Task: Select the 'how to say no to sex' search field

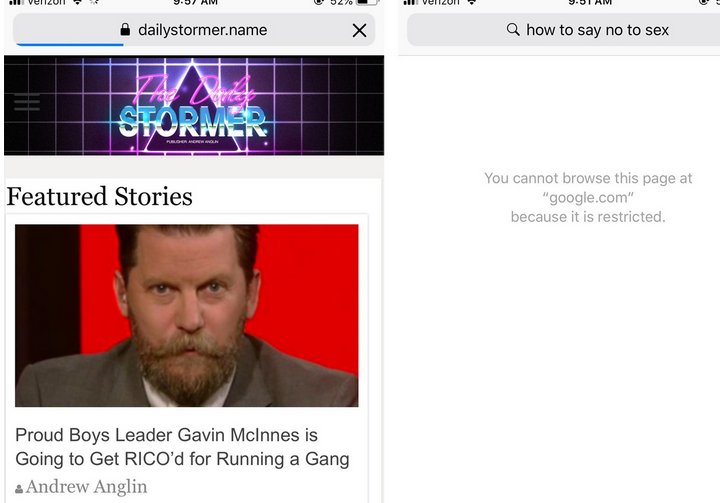Action: pyautogui.click(x=563, y=30)
